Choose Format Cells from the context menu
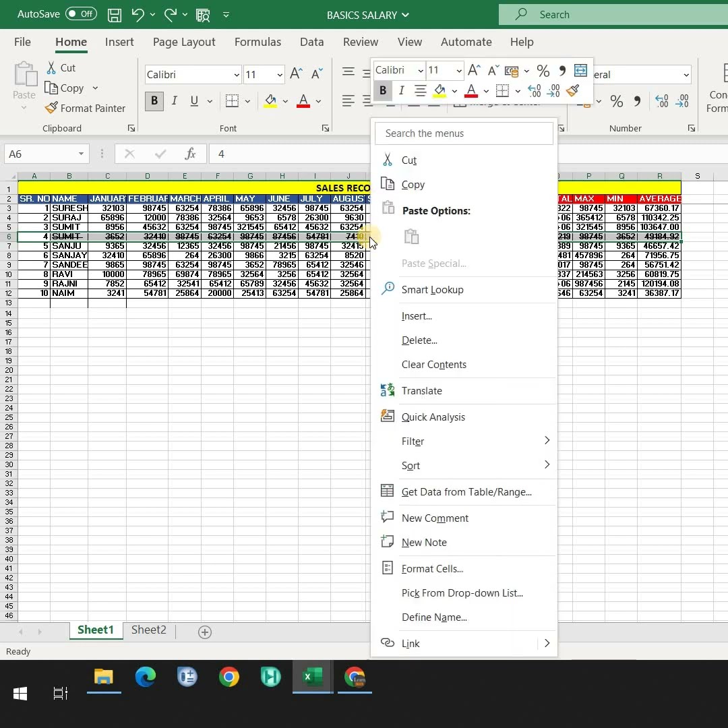Screen dimensions: 728x728 pos(432,568)
